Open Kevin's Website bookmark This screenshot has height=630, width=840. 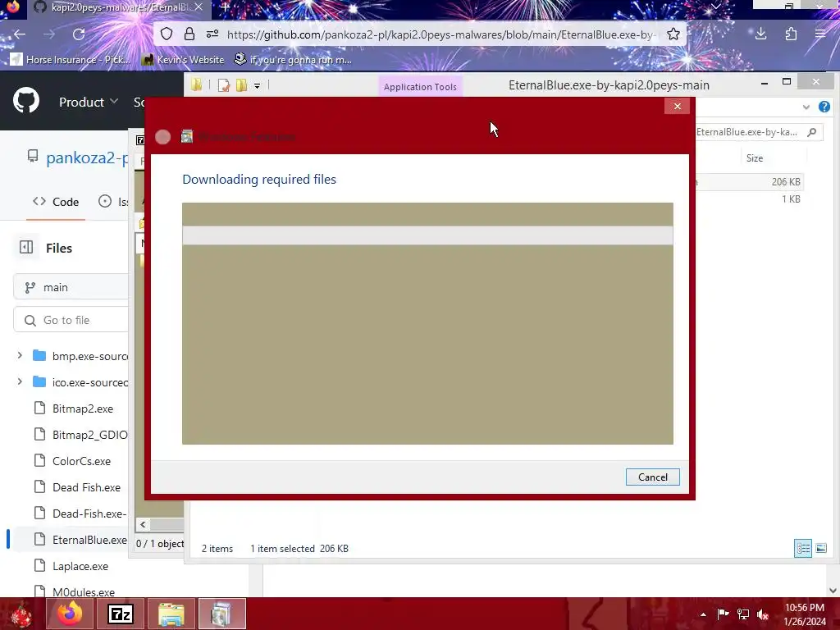(183, 59)
